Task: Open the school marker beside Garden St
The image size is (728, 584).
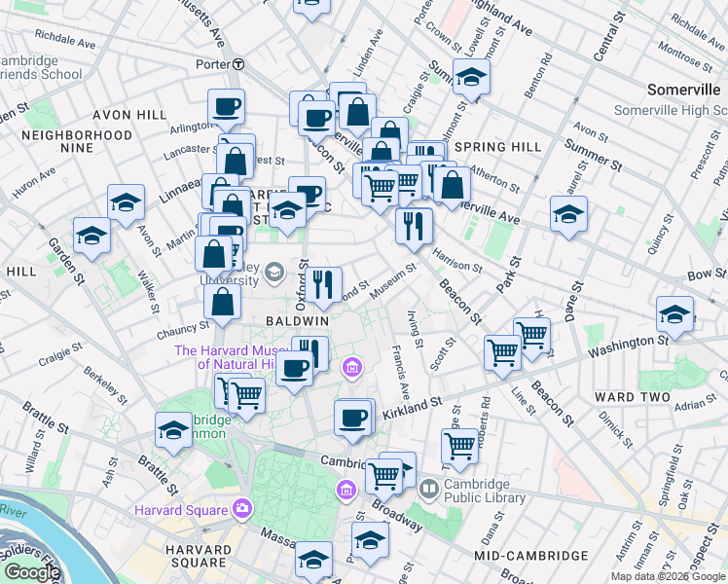Action: pyautogui.click(x=91, y=236)
